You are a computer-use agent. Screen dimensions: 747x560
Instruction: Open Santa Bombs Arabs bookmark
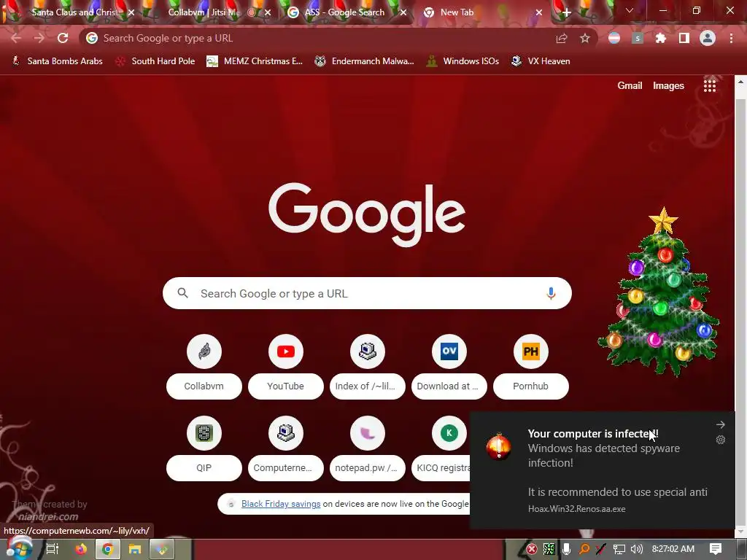pyautogui.click(x=58, y=61)
